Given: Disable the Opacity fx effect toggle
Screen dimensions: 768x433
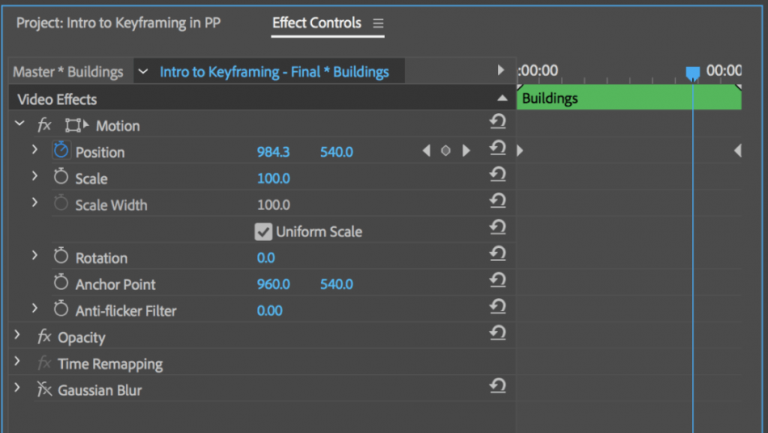Looking at the screenshot, I should pos(44,337).
